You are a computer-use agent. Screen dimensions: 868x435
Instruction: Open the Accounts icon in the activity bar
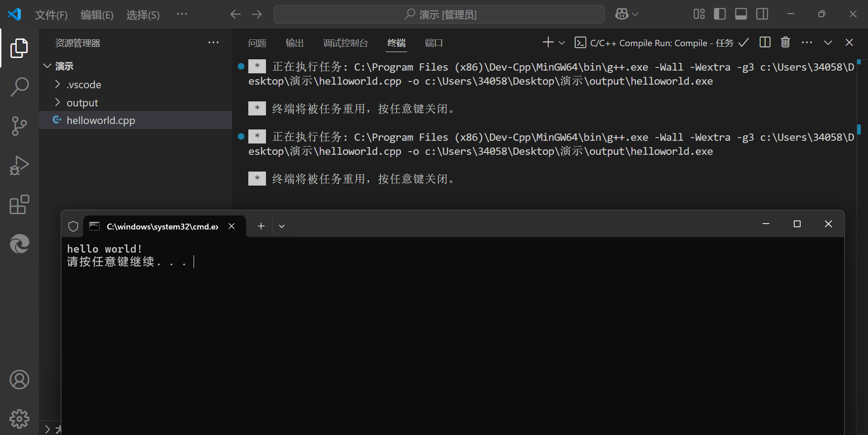19,379
